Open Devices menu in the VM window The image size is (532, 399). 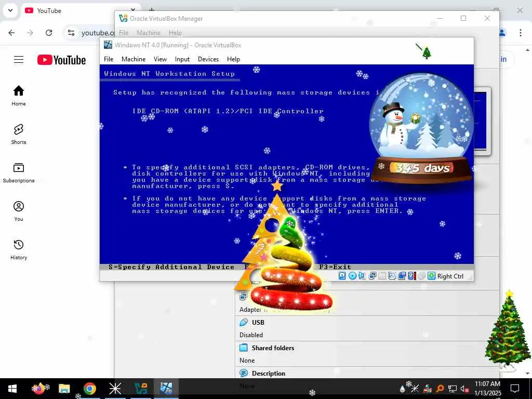[x=208, y=59]
